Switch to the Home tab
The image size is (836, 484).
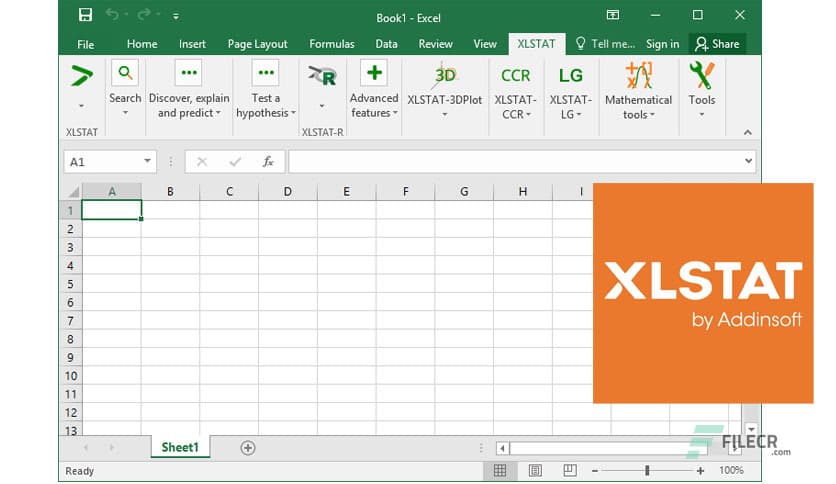(x=142, y=44)
